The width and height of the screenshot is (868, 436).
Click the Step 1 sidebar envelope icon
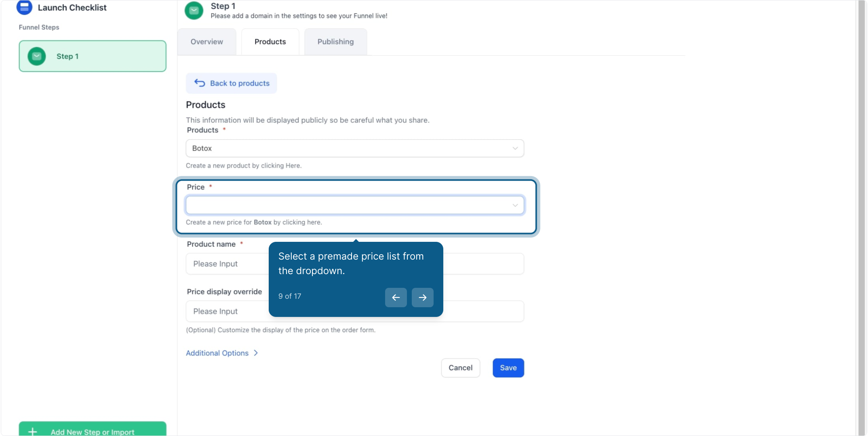pyautogui.click(x=37, y=56)
